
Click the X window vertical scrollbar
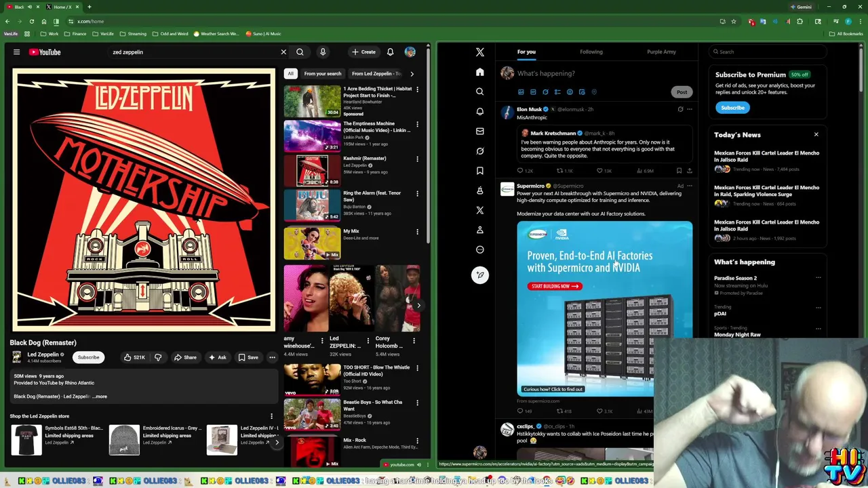862,69
